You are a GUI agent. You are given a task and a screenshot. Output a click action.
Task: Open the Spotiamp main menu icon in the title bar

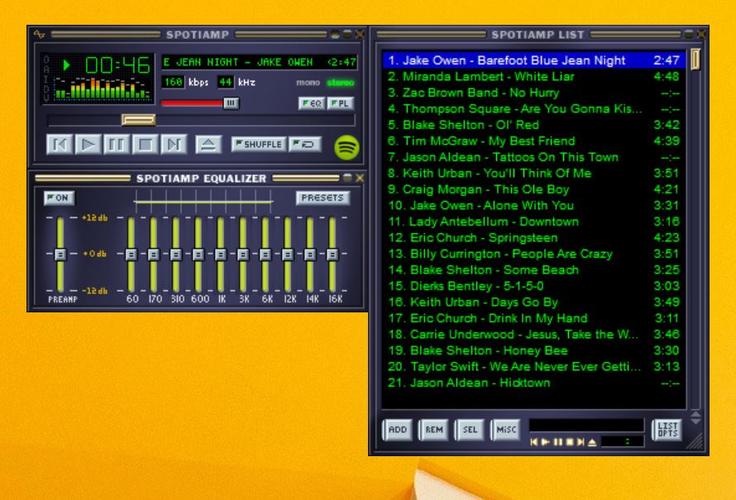(39, 34)
